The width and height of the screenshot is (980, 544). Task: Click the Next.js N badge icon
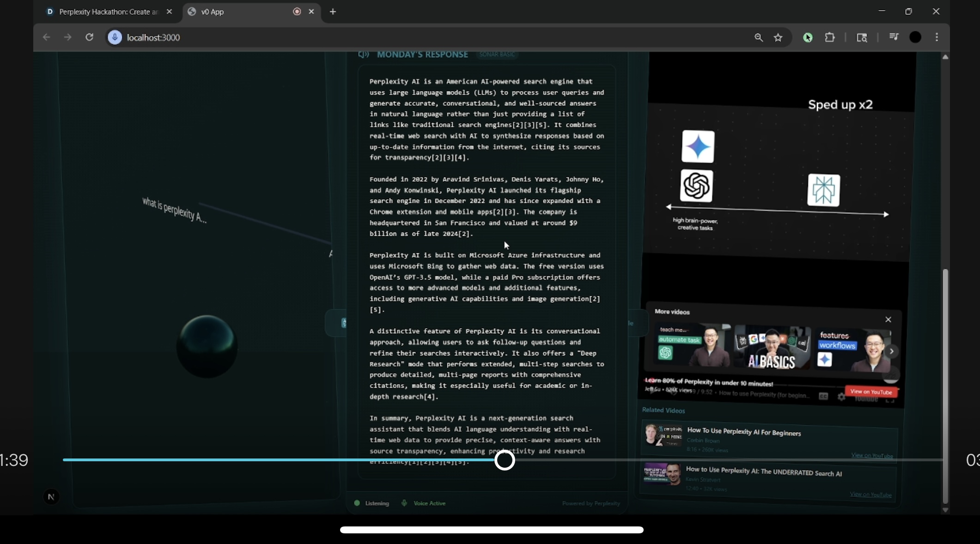tap(51, 497)
